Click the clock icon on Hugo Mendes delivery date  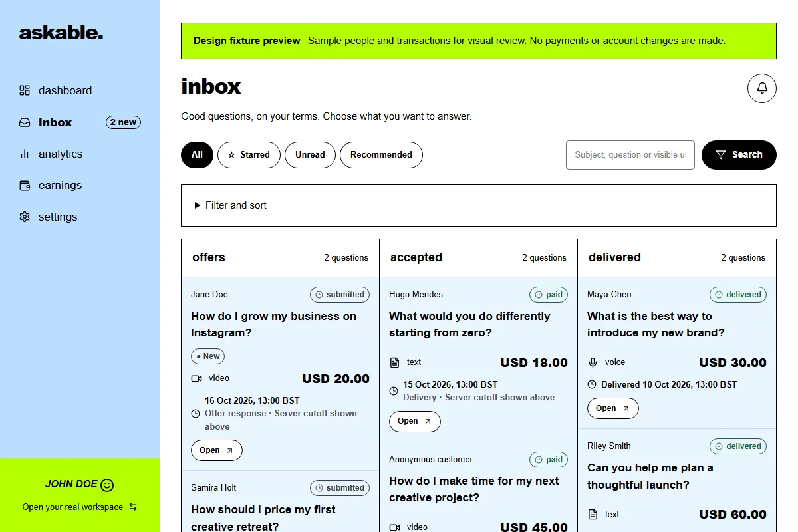(394, 391)
